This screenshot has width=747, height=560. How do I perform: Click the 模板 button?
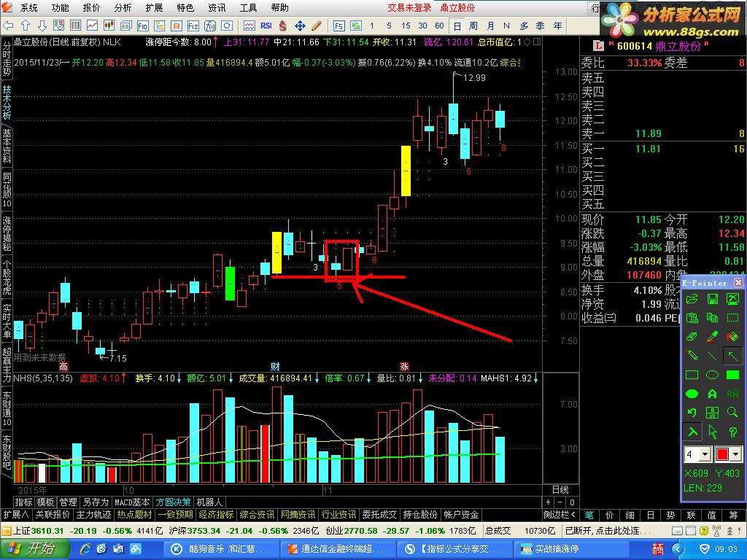pos(46,502)
